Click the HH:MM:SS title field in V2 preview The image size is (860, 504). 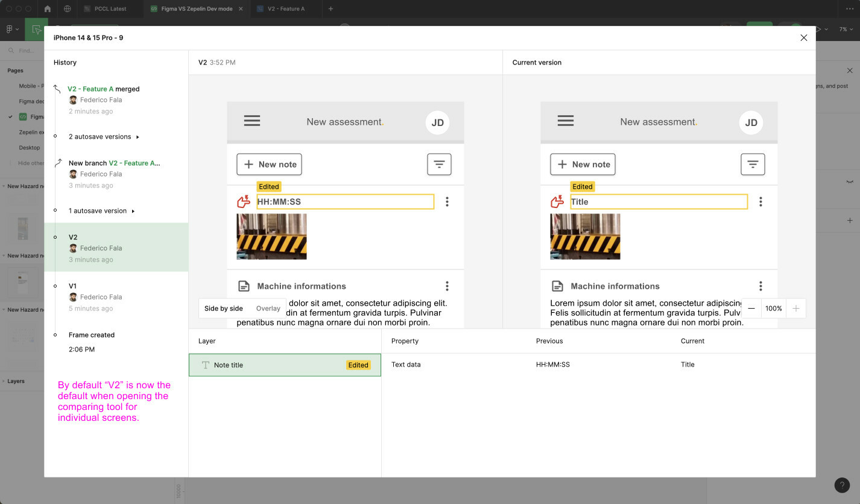[x=345, y=201]
